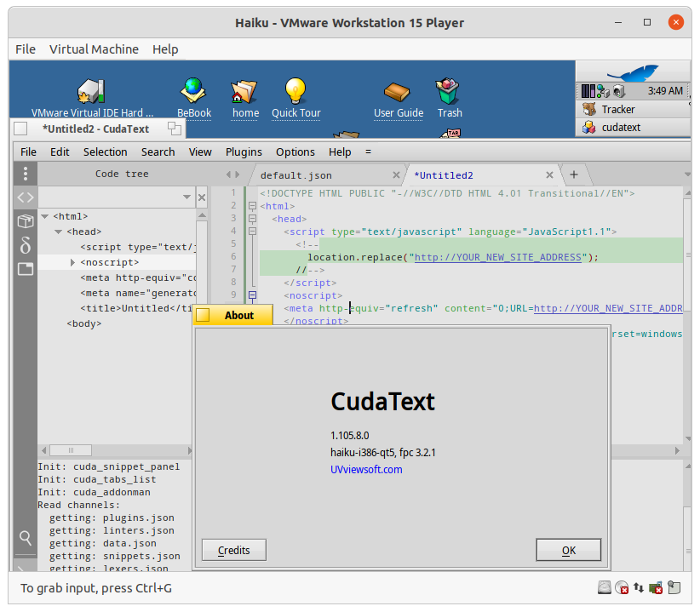Screen dimensions: 700x612
Task: Open the Plugins menu
Action: pyautogui.click(x=244, y=152)
